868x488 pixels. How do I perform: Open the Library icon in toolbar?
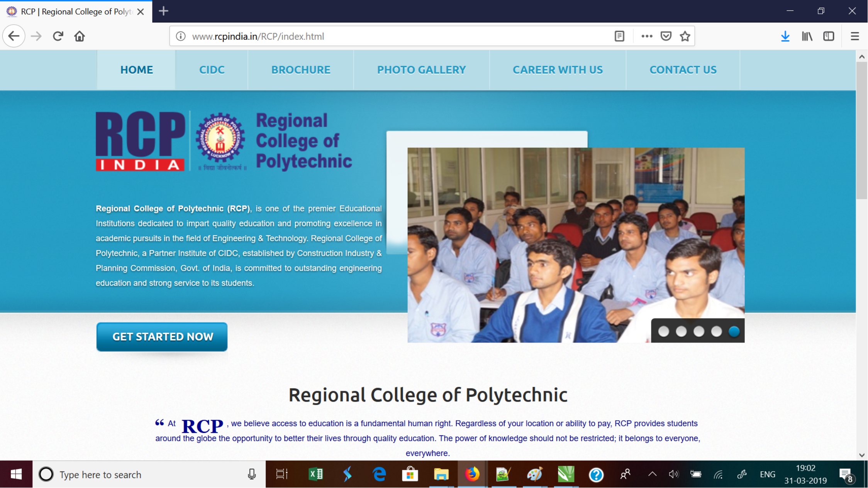pyautogui.click(x=807, y=36)
